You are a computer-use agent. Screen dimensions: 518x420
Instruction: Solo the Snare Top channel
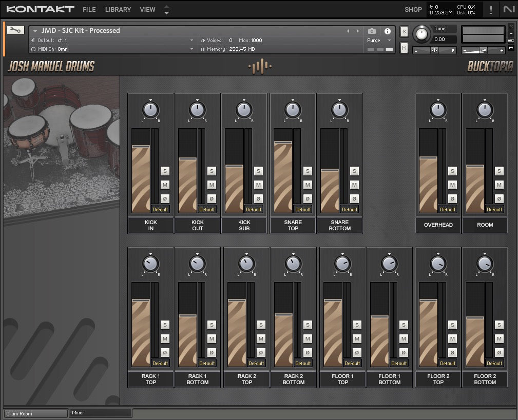308,171
